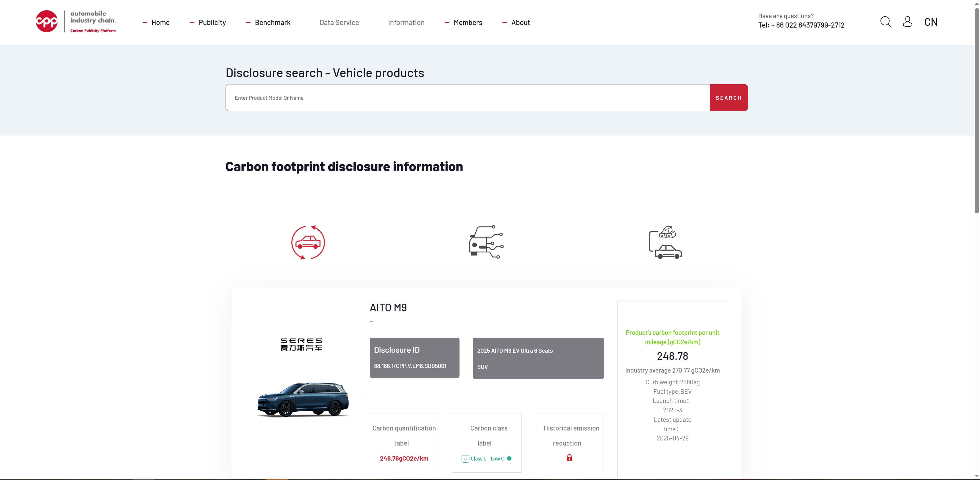Open the Carbon quantification label card
Image resolution: width=980 pixels, height=480 pixels.
404,442
